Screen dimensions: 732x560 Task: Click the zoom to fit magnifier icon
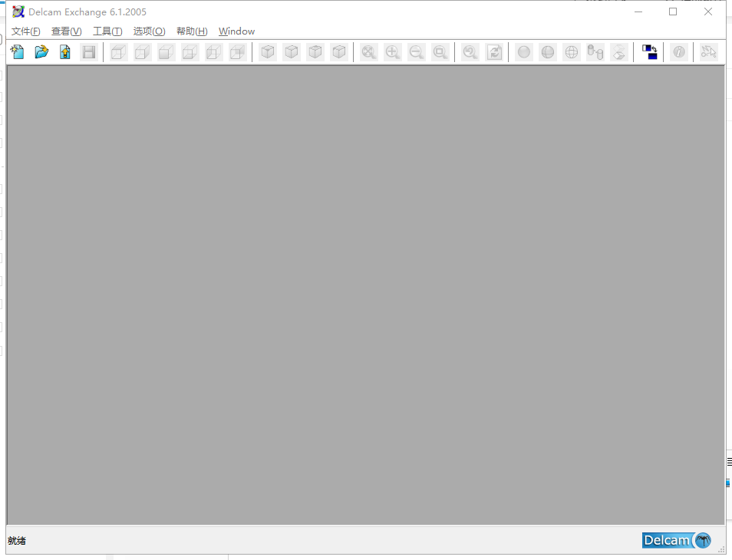(x=369, y=52)
